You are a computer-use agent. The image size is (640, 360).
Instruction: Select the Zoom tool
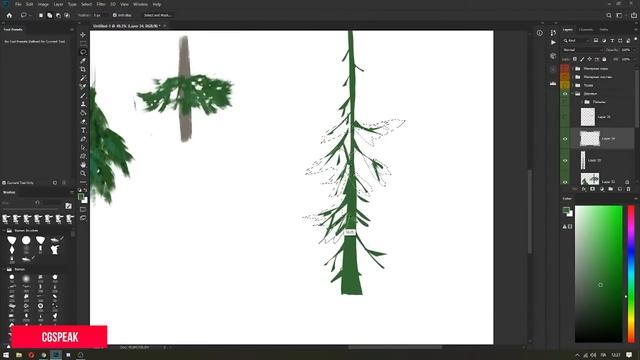83,173
